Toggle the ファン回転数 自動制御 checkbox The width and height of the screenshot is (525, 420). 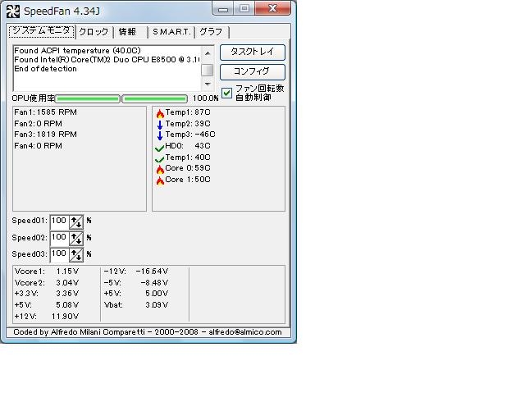(226, 93)
